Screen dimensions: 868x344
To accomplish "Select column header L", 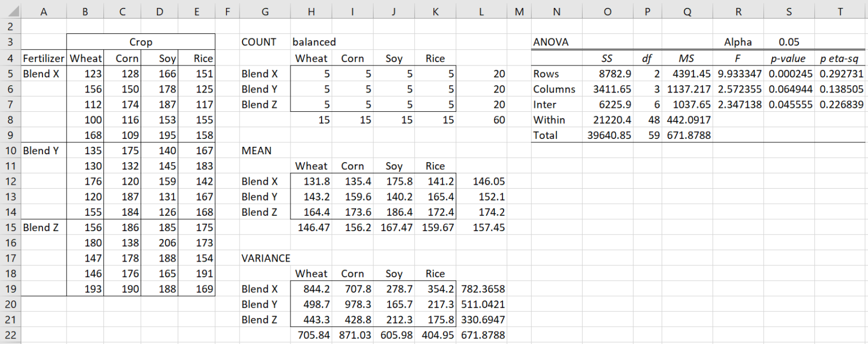I will [481, 10].
